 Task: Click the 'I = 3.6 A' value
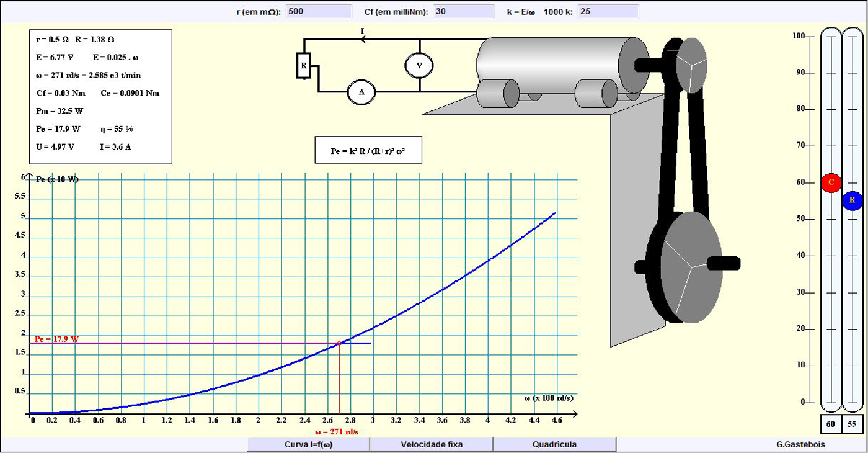[116, 147]
